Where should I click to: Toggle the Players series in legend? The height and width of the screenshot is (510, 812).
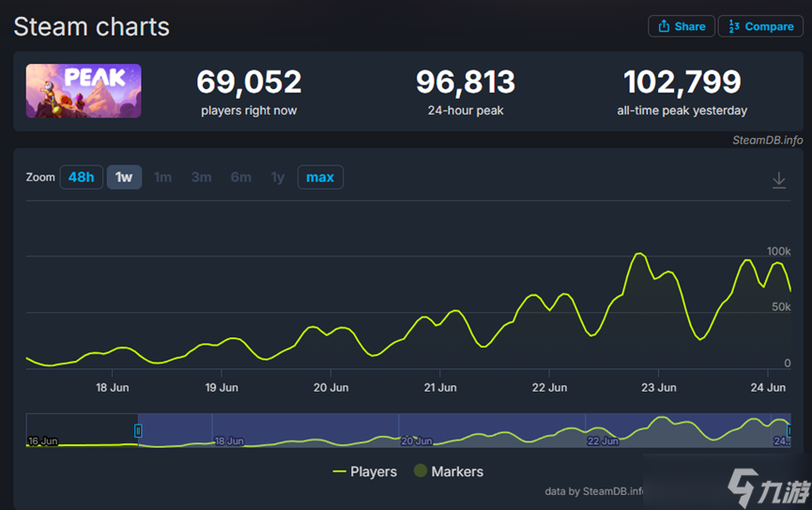[x=365, y=471]
